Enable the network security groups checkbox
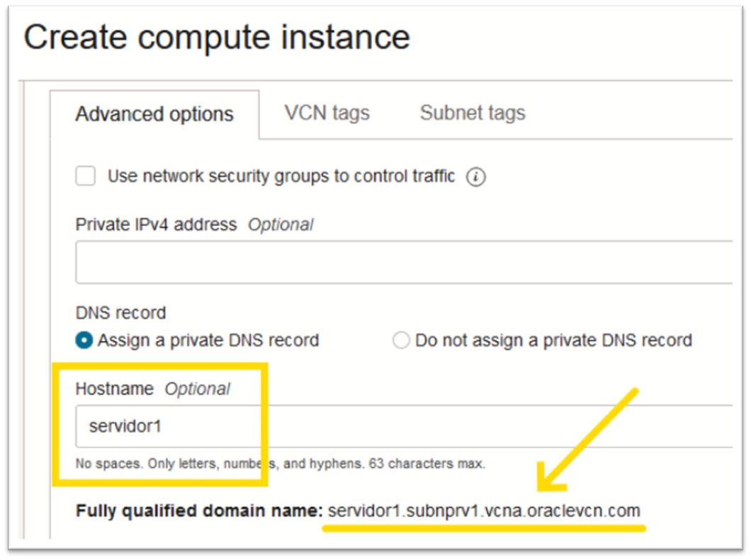 coord(86,176)
